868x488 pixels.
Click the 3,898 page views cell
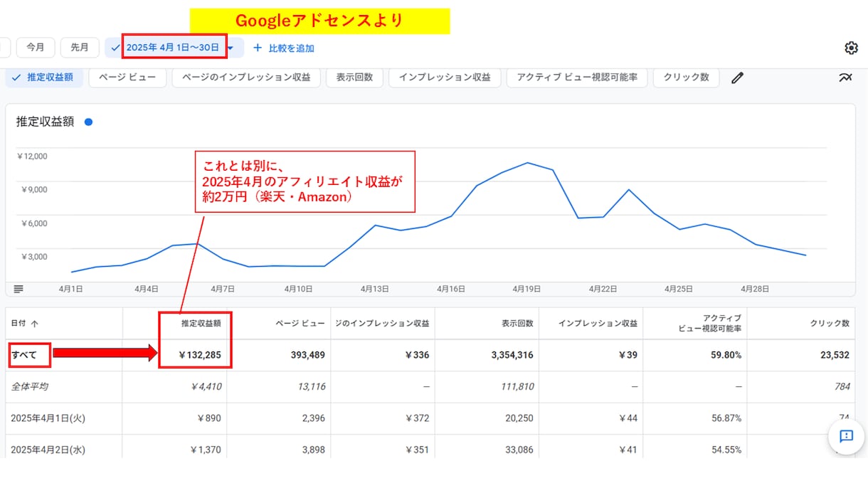coord(314,450)
